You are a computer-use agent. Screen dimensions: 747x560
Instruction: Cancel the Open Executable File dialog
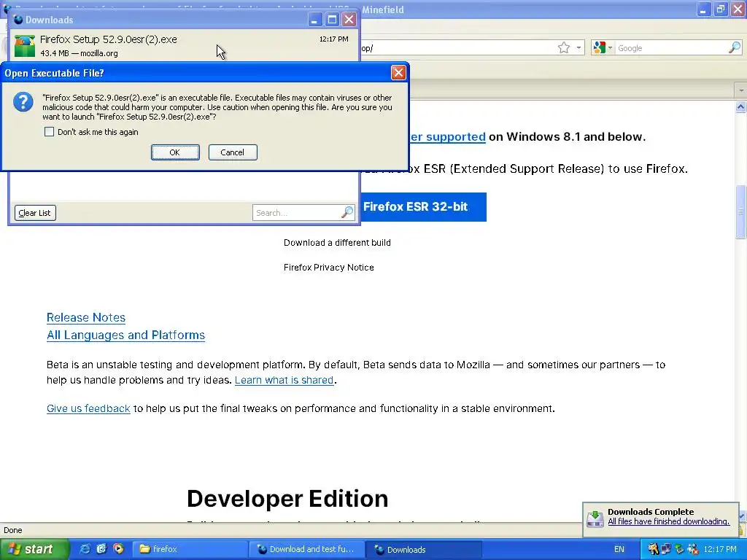coord(233,152)
